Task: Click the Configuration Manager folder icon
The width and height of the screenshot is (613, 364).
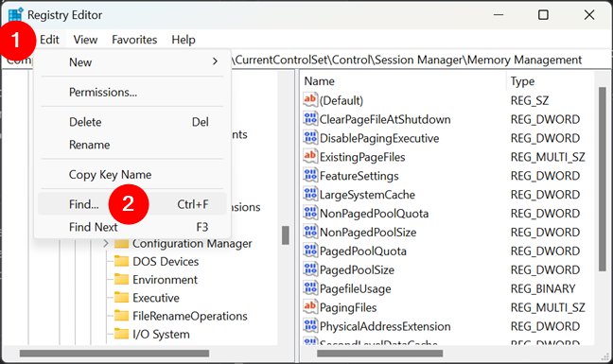Action: (122, 244)
